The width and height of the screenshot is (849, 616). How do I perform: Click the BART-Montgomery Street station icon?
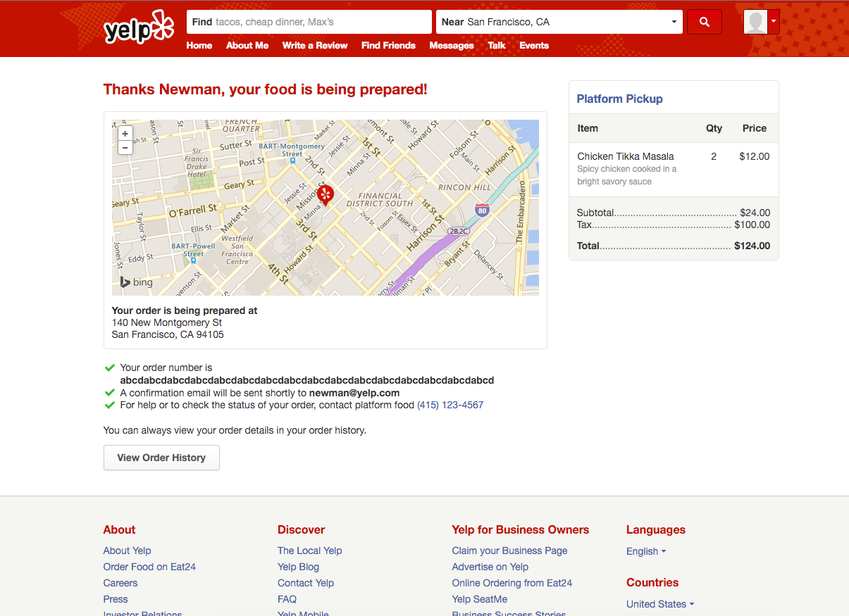tap(292, 161)
